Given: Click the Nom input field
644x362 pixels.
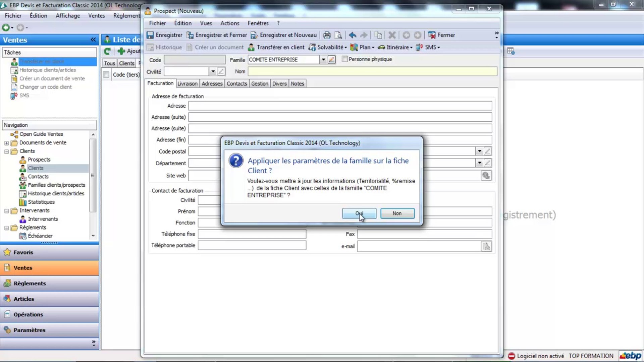Looking at the screenshot, I should (x=372, y=71).
